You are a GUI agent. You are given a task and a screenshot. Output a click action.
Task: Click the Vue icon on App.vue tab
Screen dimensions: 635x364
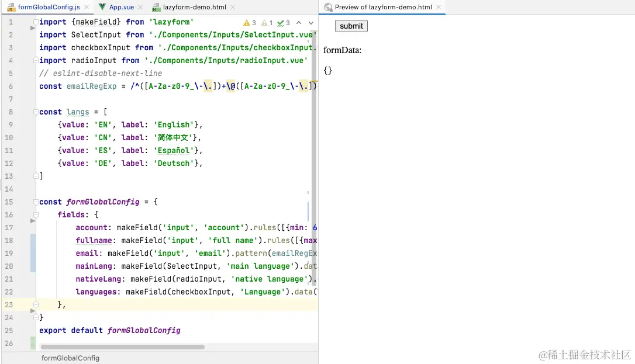pos(102,7)
